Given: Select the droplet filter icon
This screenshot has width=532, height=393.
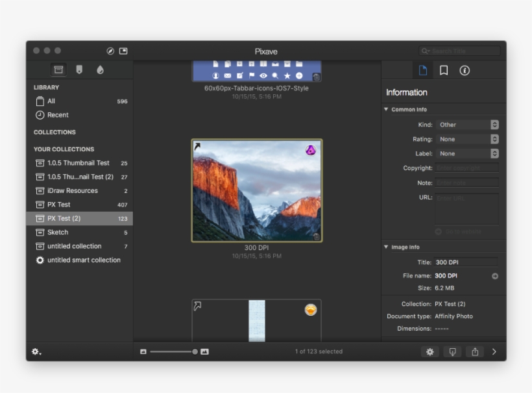Looking at the screenshot, I should 100,70.
